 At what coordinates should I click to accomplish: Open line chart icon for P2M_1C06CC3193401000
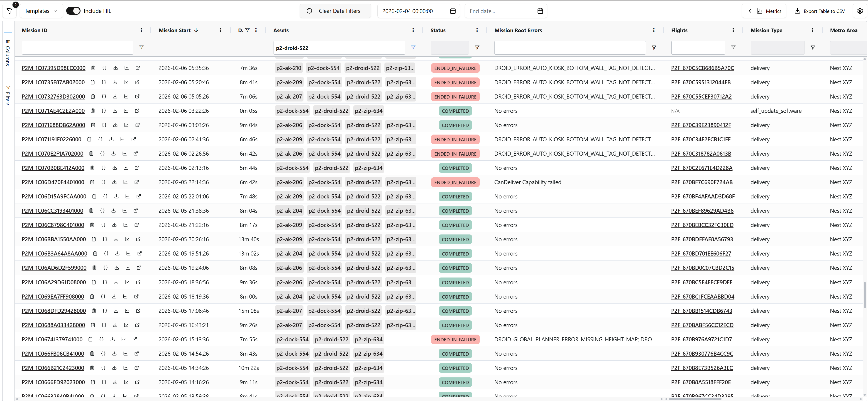click(124, 211)
